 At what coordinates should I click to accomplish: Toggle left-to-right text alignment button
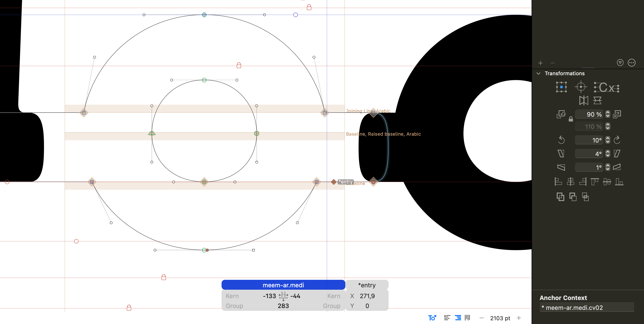pyautogui.click(x=447, y=318)
